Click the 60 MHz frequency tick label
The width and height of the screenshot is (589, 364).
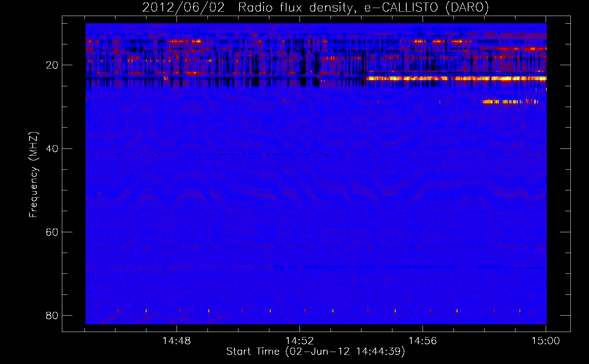pyautogui.click(x=52, y=232)
